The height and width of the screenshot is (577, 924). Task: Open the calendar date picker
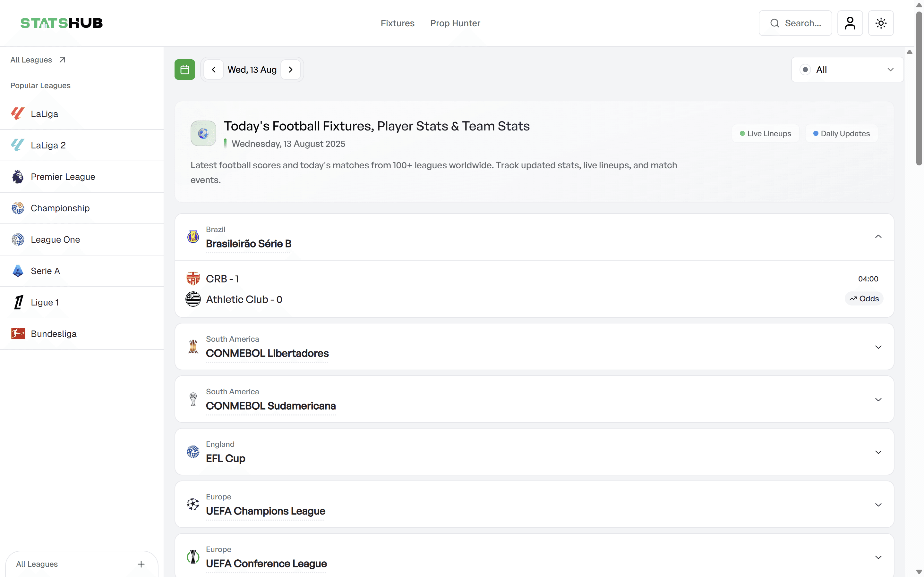point(184,69)
